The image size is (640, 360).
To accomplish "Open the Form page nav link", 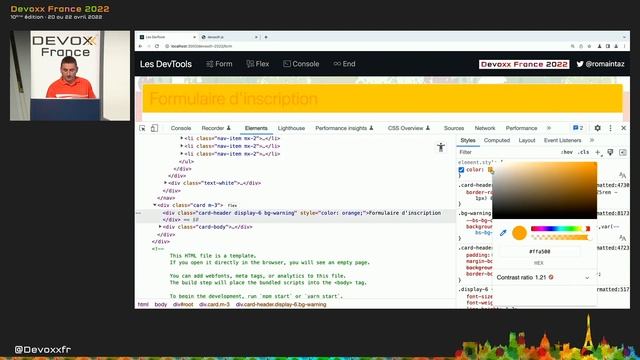I will click(x=219, y=64).
